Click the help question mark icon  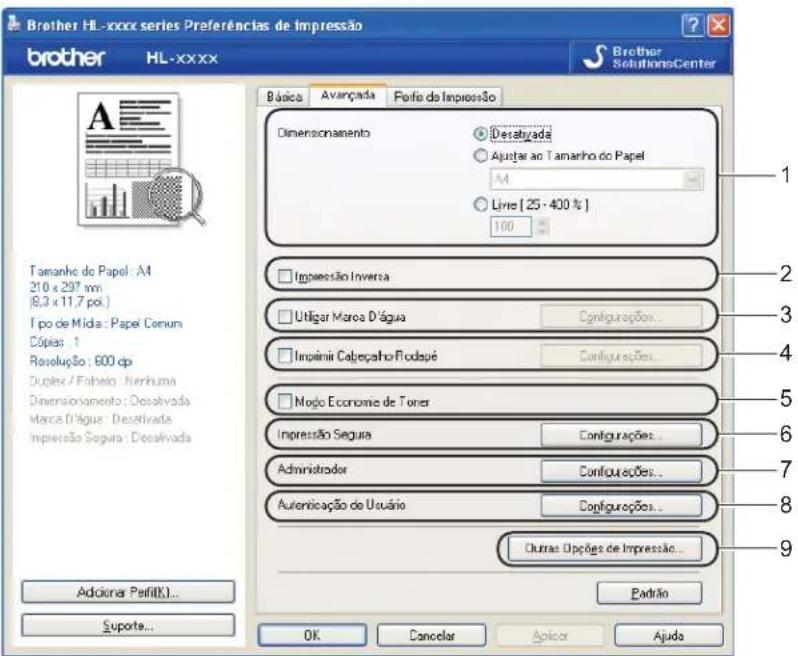click(x=693, y=24)
